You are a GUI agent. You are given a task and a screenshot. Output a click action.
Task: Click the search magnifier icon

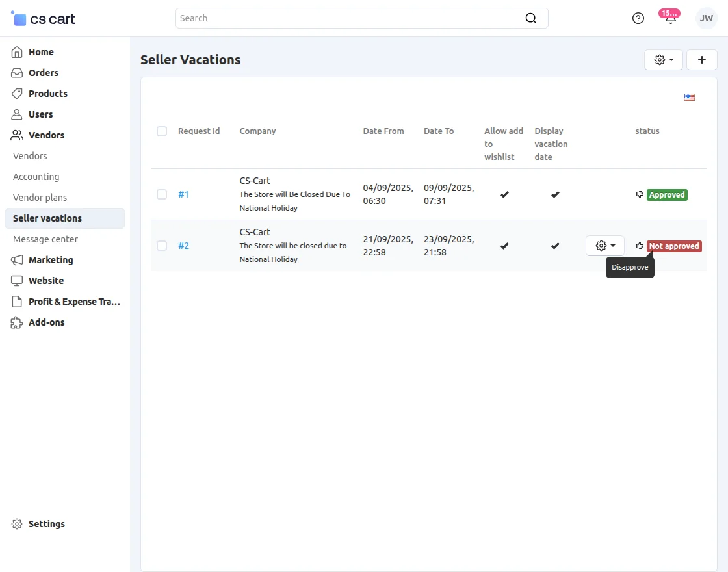tap(531, 18)
